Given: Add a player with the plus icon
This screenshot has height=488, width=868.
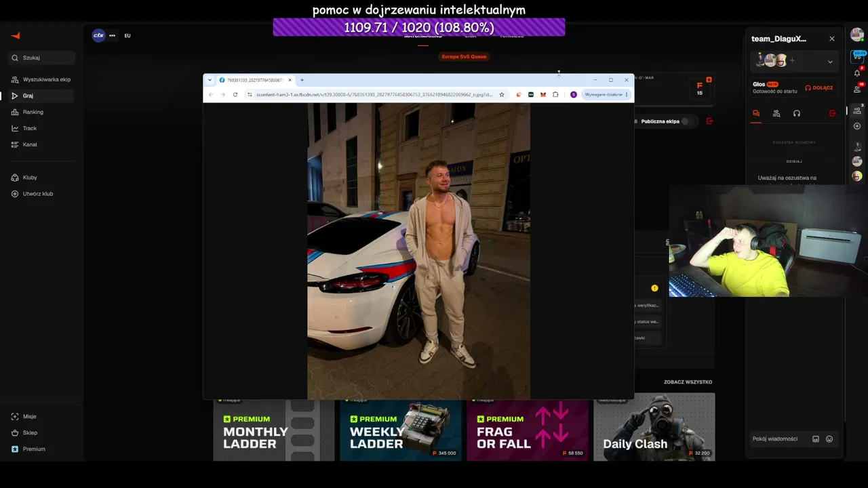Looking at the screenshot, I should 792,60.
